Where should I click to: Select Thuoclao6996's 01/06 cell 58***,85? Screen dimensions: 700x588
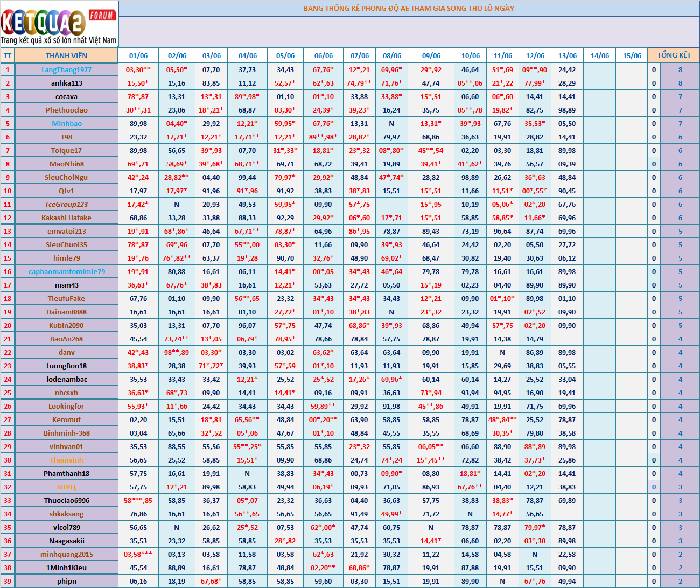tap(138, 500)
